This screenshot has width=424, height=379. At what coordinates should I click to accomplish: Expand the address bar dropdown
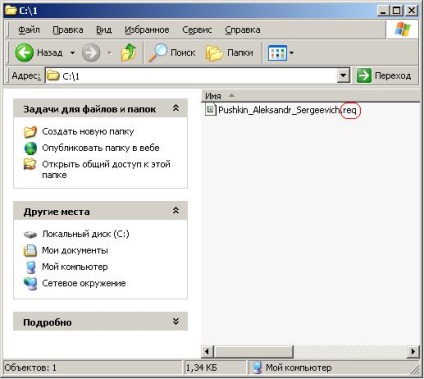click(x=343, y=76)
